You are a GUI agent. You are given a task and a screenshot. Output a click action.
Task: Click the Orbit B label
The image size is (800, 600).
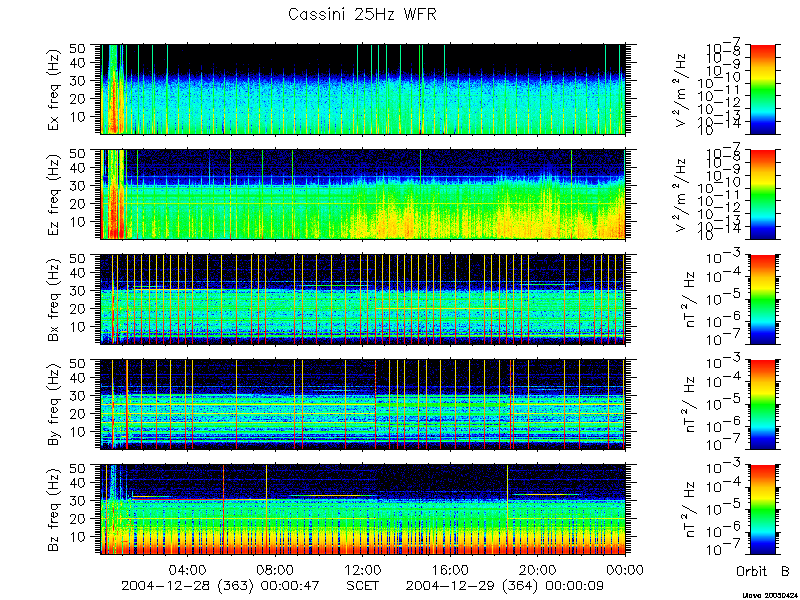tap(763, 571)
